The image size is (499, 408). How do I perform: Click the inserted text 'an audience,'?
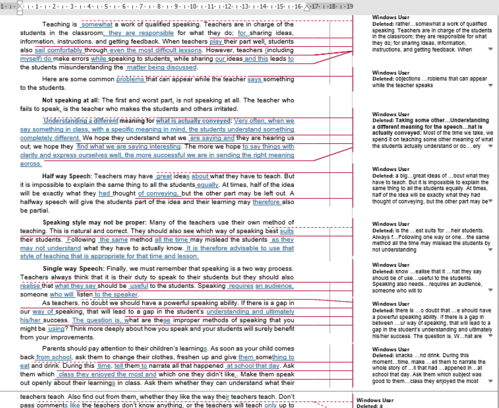pyautogui.click(x=275, y=286)
